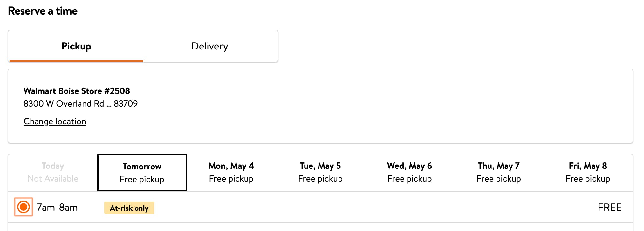644x231 pixels.
Task: Click the Reserve a time heading
Action: click(43, 11)
